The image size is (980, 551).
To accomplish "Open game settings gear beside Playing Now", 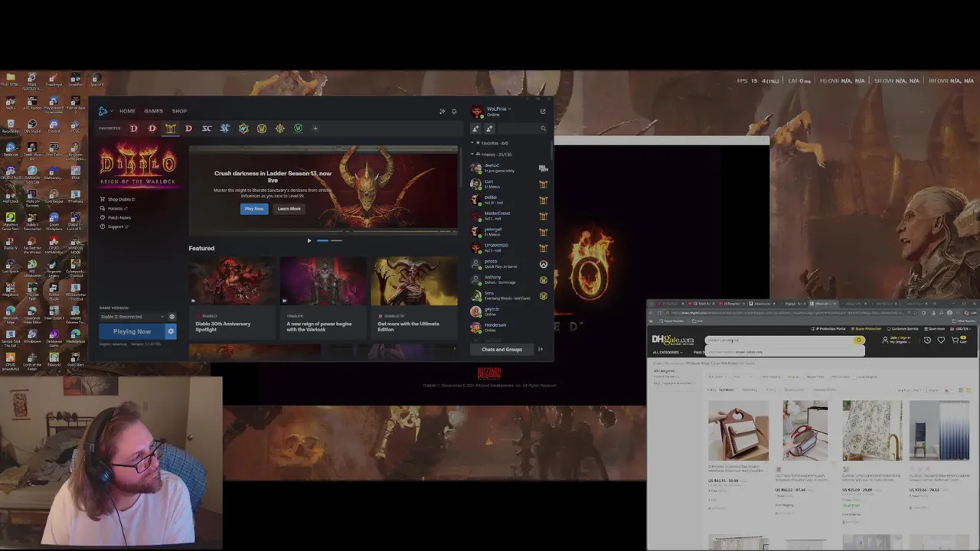I will point(171,332).
